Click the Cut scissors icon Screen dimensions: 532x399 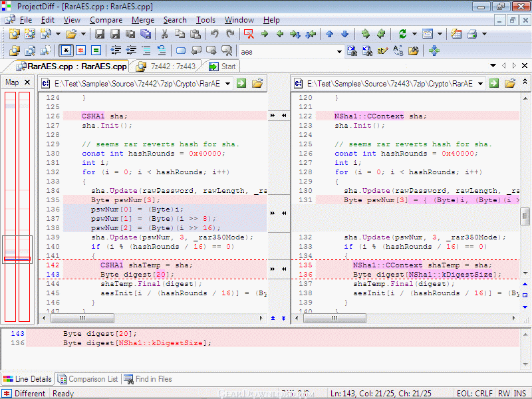click(164, 34)
